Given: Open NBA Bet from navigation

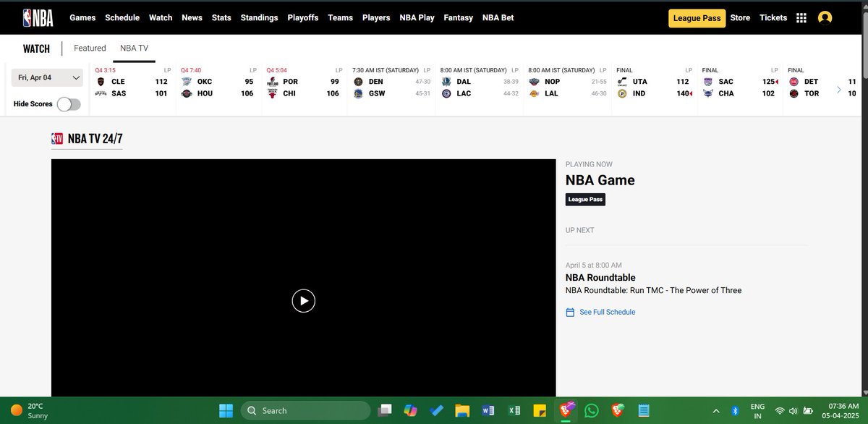Looking at the screenshot, I should tap(498, 17).
